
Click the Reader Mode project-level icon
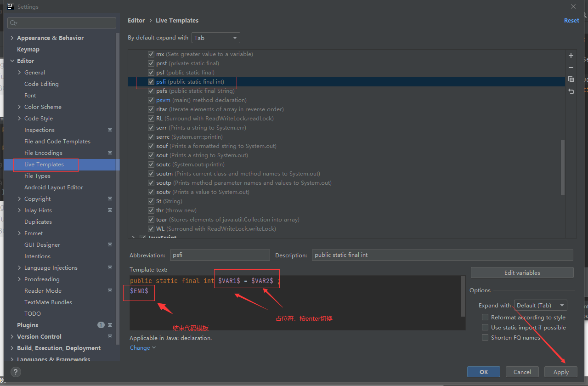[110, 290]
